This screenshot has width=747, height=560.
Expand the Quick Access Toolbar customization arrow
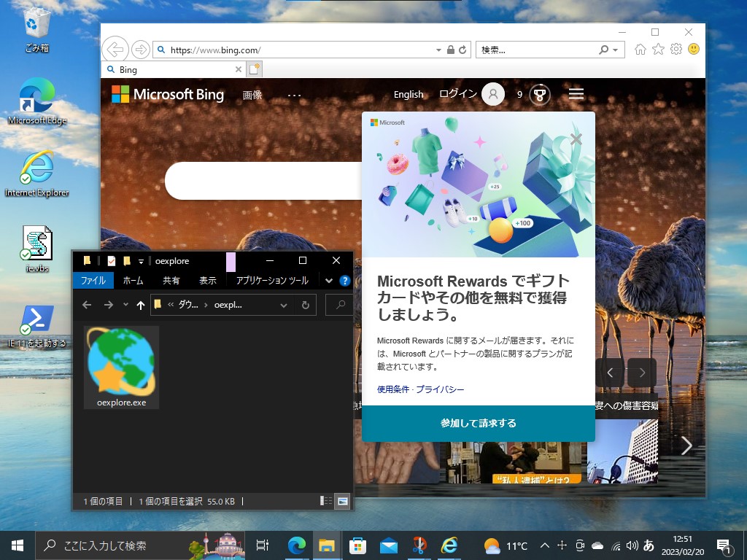coord(141,260)
